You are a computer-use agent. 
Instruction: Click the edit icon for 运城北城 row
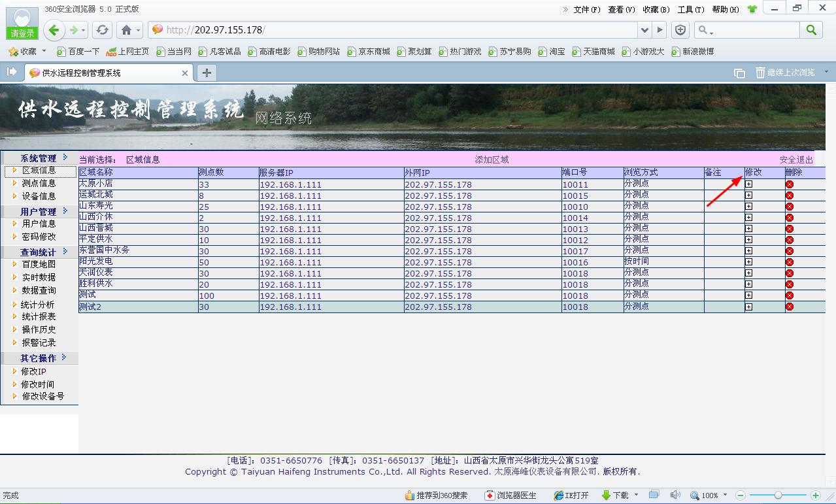(748, 195)
